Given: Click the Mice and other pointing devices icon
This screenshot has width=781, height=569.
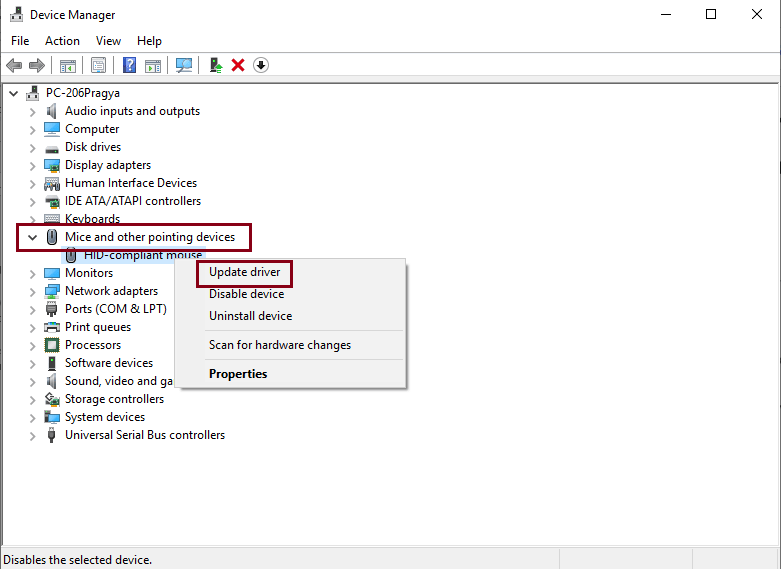Looking at the screenshot, I should tap(52, 237).
